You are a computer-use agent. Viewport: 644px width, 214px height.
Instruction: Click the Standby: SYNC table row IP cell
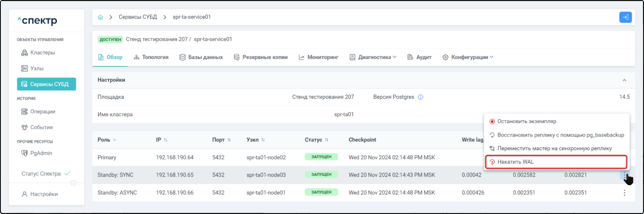click(175, 175)
